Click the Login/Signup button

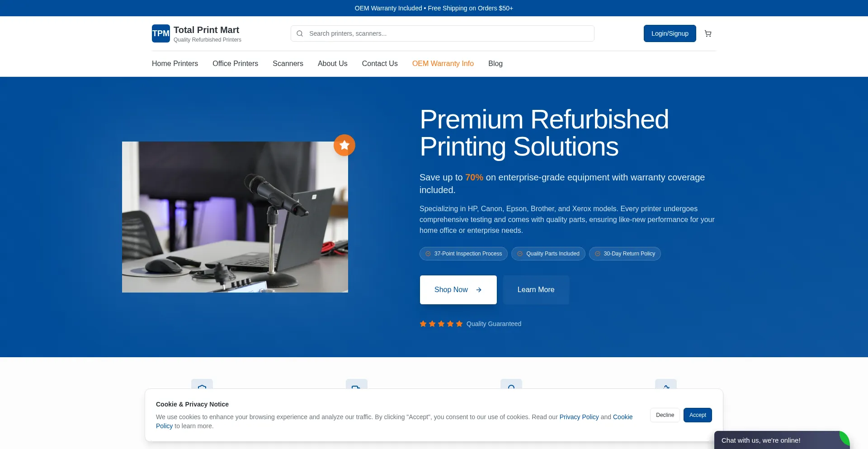tap(670, 33)
